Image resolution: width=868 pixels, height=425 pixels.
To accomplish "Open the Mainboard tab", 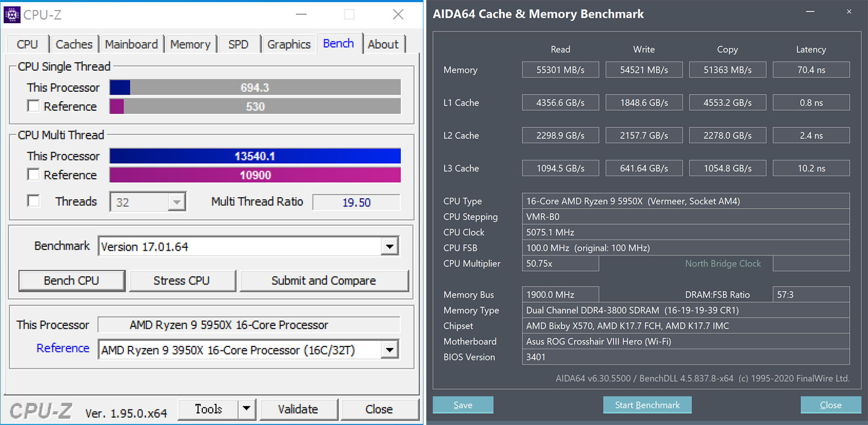I will (132, 44).
